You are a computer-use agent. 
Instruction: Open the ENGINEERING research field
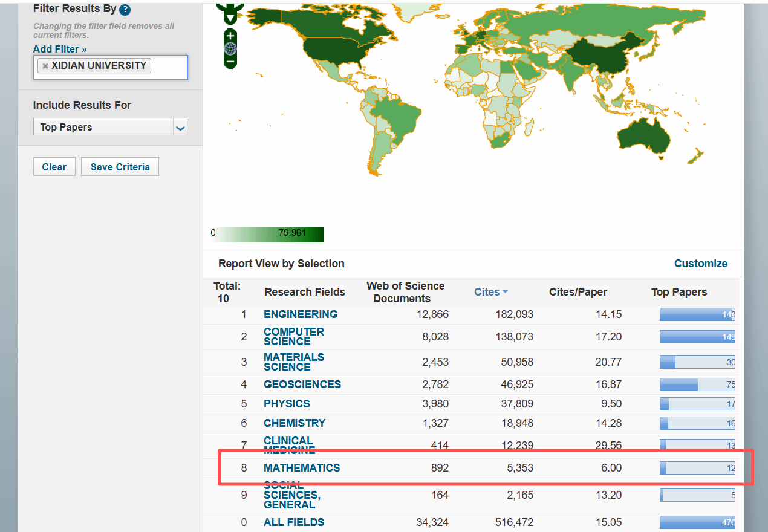[301, 314]
